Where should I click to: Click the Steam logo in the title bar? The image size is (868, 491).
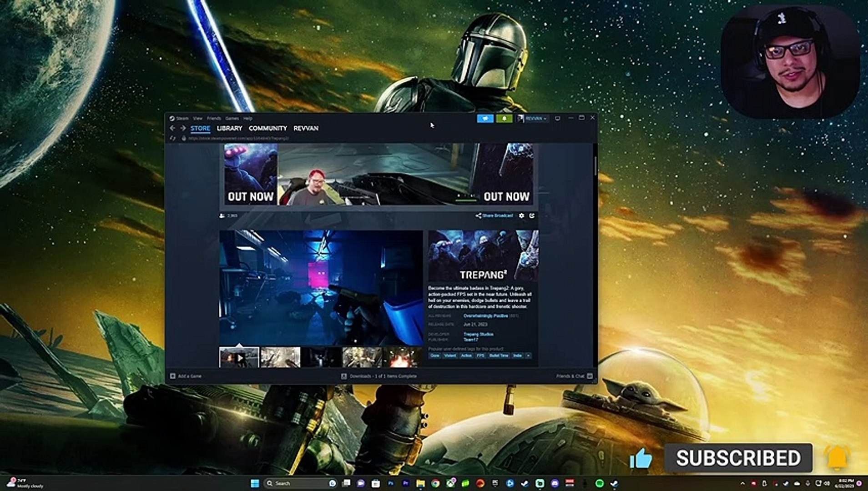coord(172,118)
